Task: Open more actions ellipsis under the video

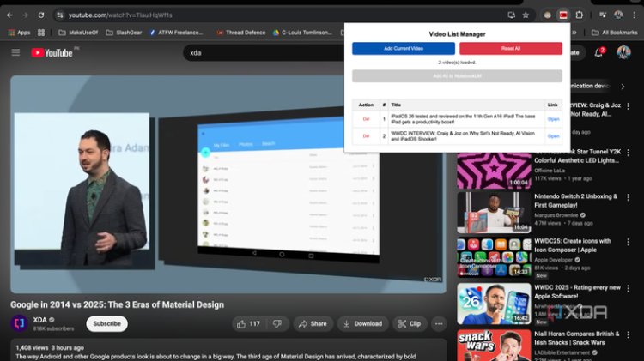Action: [439, 323]
